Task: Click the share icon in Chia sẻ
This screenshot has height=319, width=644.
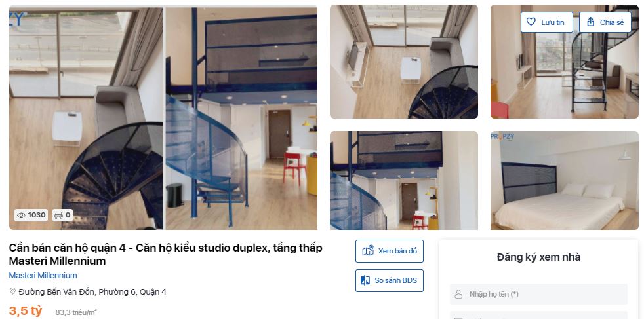Action: (x=591, y=22)
